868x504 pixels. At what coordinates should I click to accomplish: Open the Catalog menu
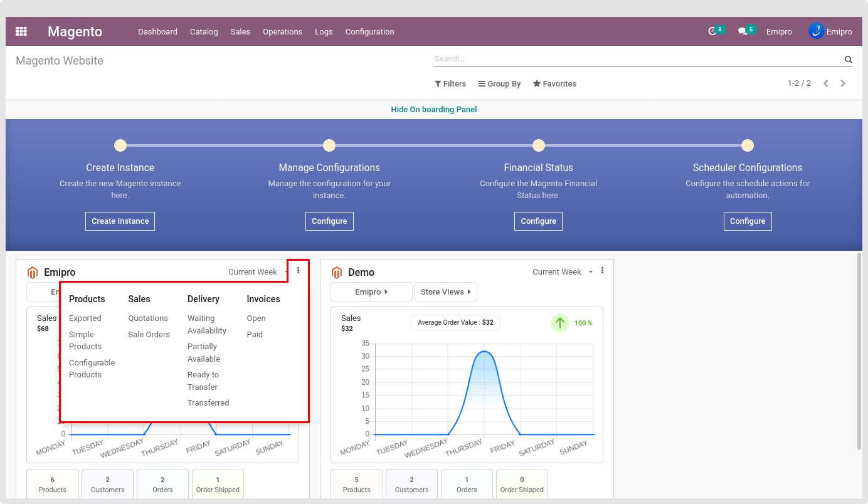point(204,31)
